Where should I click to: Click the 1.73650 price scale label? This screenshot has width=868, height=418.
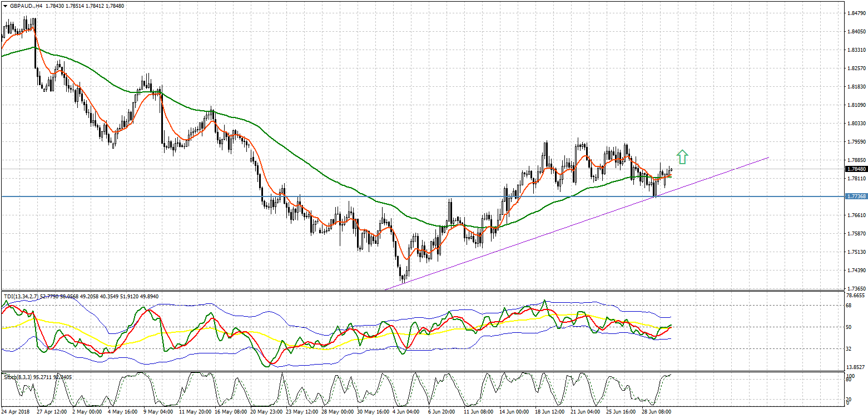[854, 289]
